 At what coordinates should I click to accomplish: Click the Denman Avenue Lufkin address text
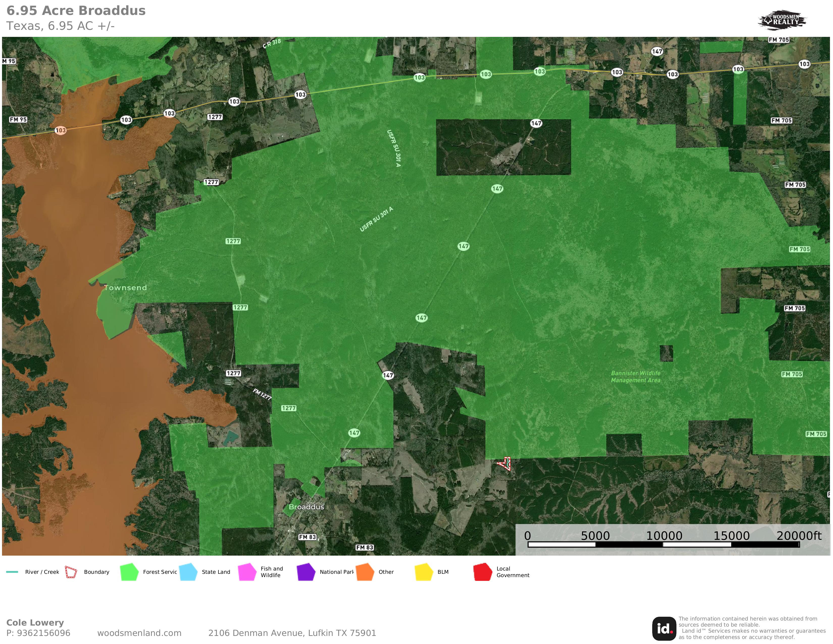click(x=292, y=633)
